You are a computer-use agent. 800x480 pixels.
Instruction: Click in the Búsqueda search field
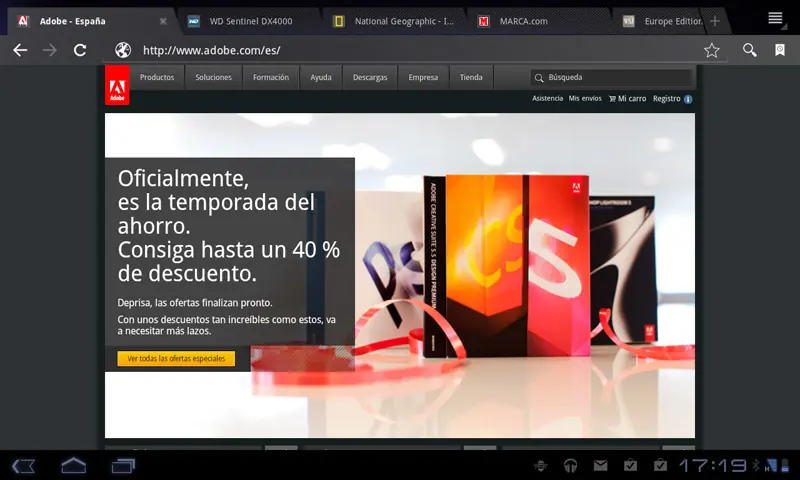(x=611, y=78)
